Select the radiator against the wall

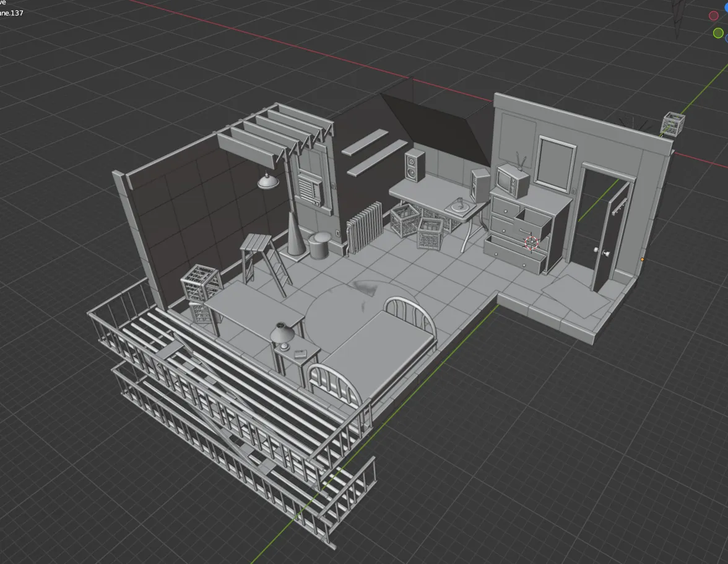365,227
